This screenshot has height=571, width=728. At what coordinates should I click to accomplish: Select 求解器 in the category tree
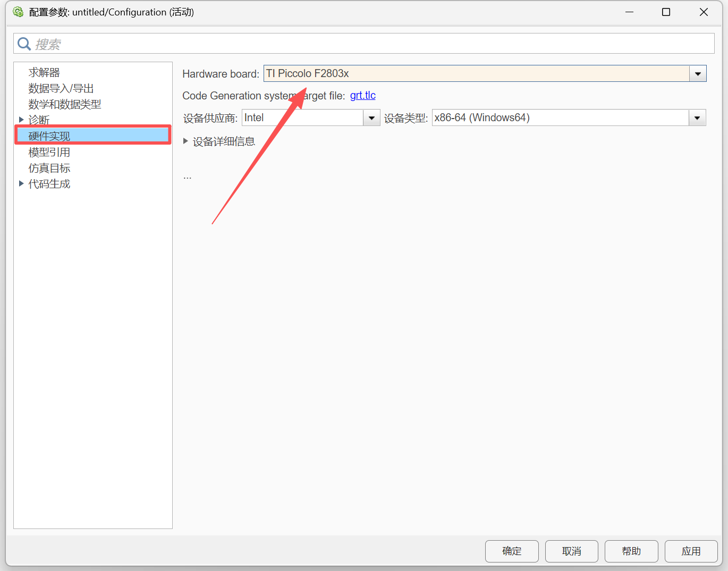(x=44, y=72)
